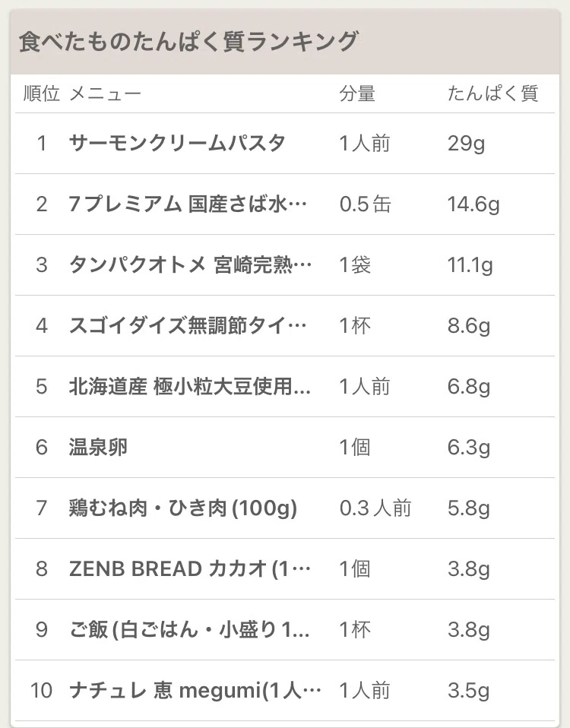570x728 pixels.
Task: Click the 0.5缶 portion value
Action: (365, 204)
